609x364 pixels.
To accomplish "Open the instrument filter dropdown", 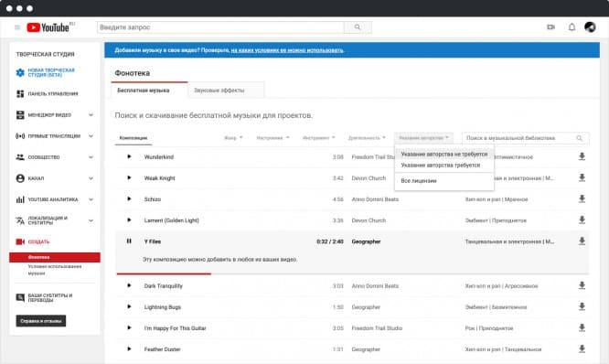I will [318, 138].
